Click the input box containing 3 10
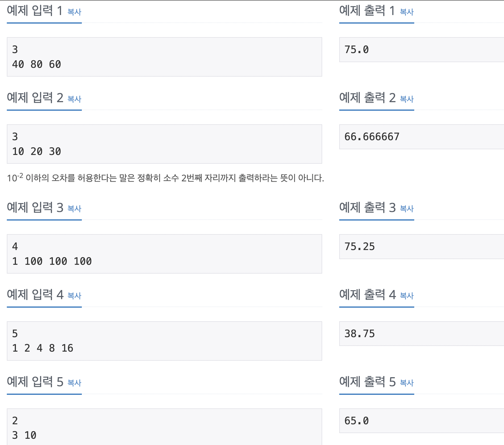 pos(164,427)
